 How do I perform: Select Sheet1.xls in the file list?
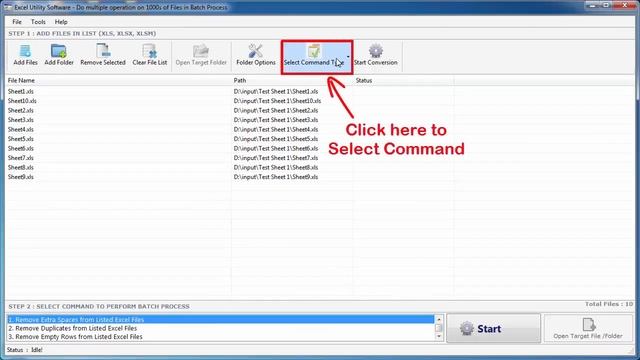point(20,91)
